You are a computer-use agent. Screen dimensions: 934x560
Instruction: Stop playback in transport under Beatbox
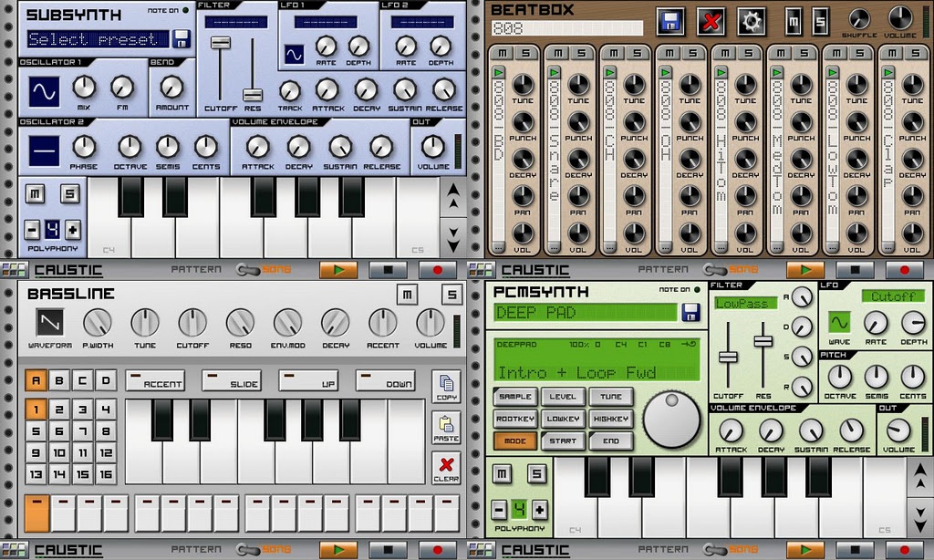point(855,270)
